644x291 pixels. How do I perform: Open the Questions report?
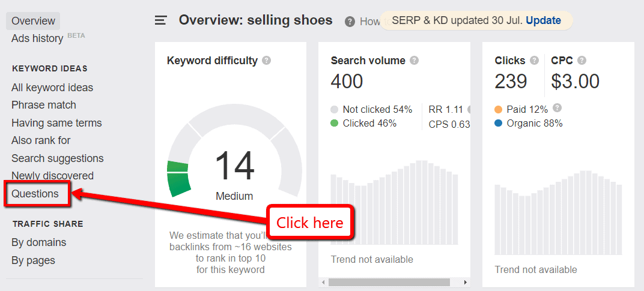point(35,194)
